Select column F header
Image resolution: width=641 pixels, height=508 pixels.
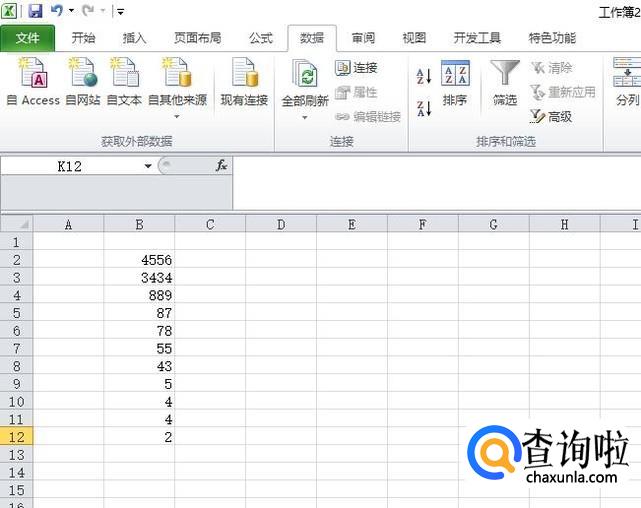[423, 224]
